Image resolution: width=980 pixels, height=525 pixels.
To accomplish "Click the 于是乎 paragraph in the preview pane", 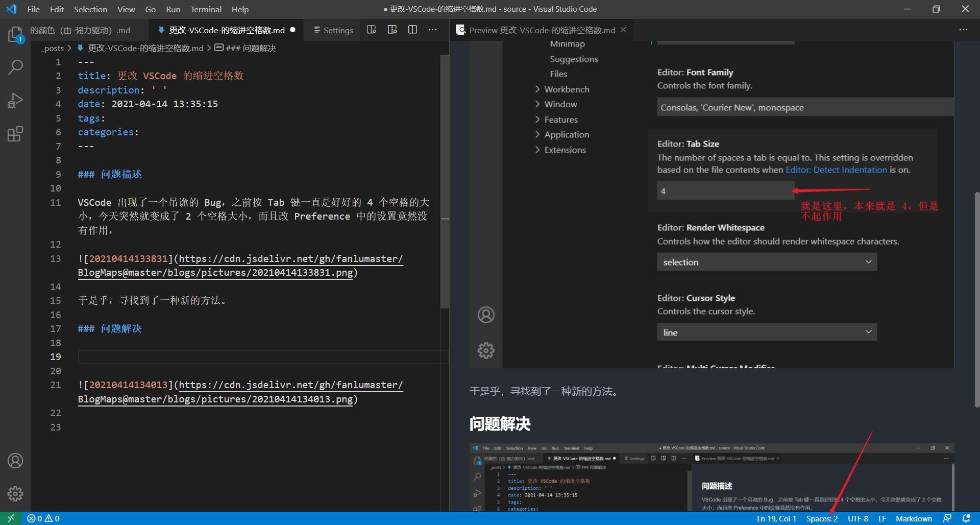I will point(545,391).
